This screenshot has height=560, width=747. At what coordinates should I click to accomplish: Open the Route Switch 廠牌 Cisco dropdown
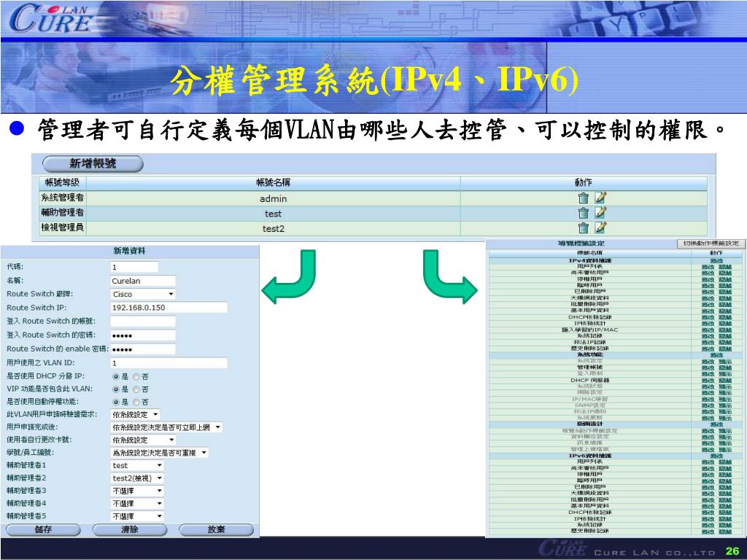143,295
